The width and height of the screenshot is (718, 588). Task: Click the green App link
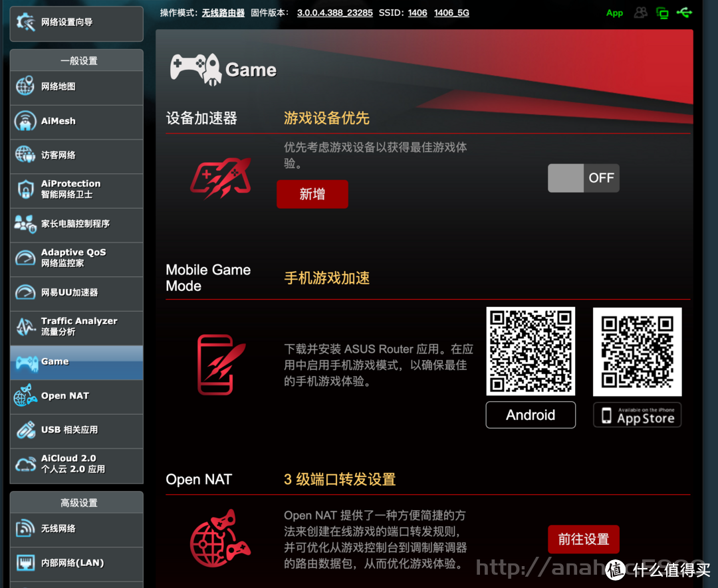[614, 13]
